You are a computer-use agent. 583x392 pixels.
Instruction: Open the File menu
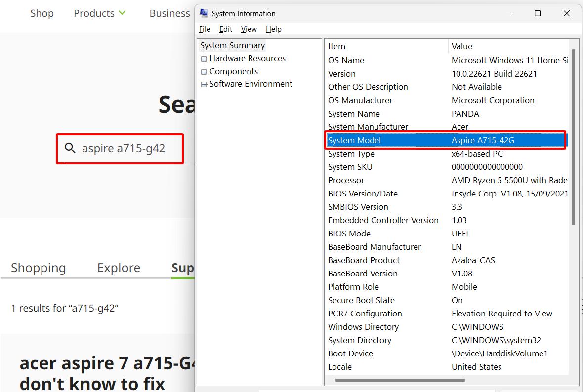pyautogui.click(x=205, y=29)
